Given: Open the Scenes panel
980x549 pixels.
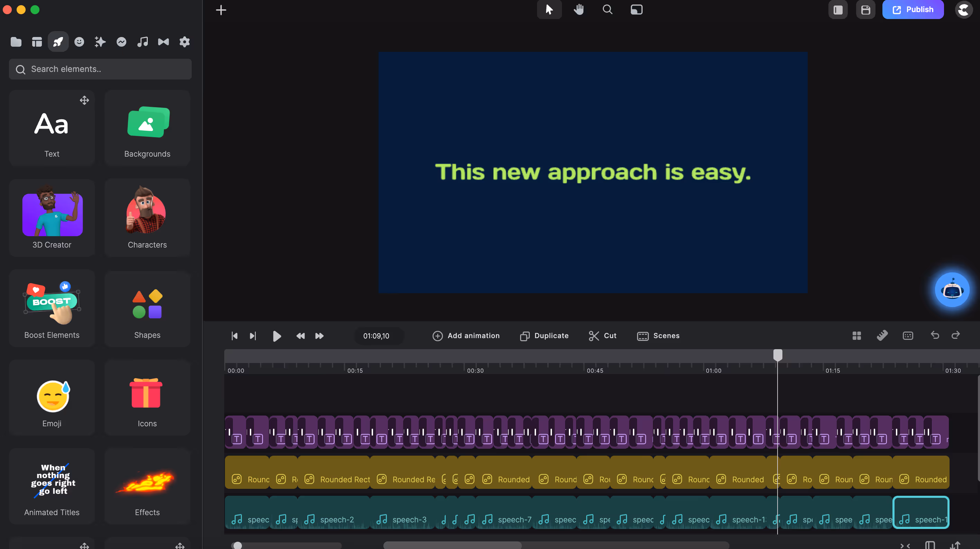Looking at the screenshot, I should coord(659,336).
